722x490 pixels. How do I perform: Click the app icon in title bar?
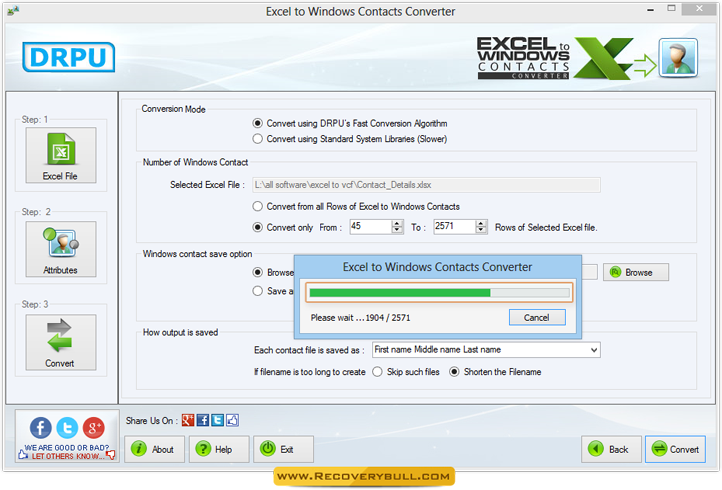click(13, 10)
